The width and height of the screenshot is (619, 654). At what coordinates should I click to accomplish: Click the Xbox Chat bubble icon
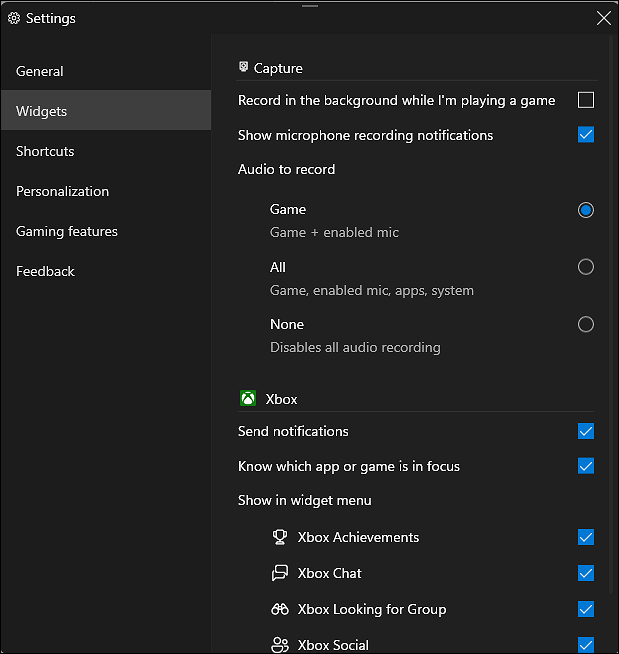280,573
